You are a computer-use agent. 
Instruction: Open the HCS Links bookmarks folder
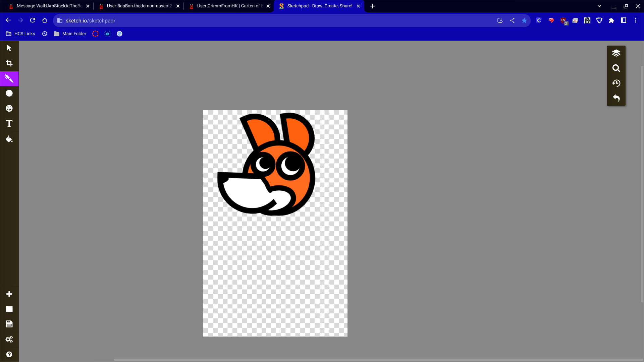[20, 34]
